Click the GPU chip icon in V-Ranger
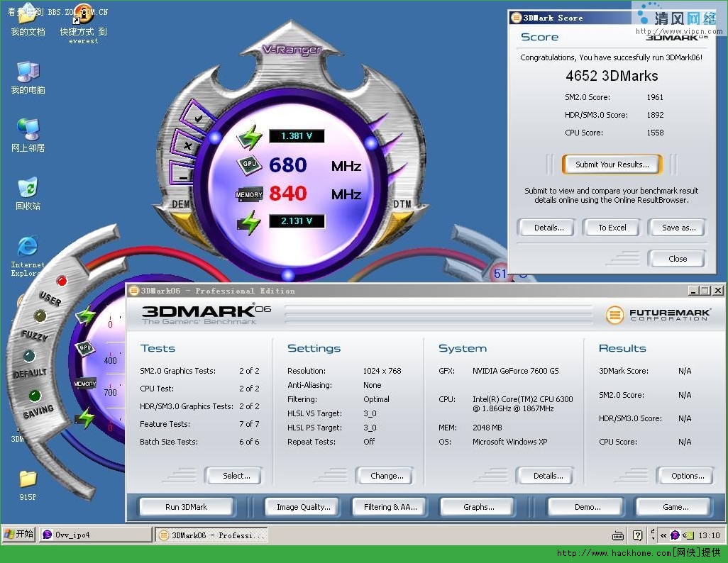Viewport: 728px width, 563px height. click(x=250, y=165)
